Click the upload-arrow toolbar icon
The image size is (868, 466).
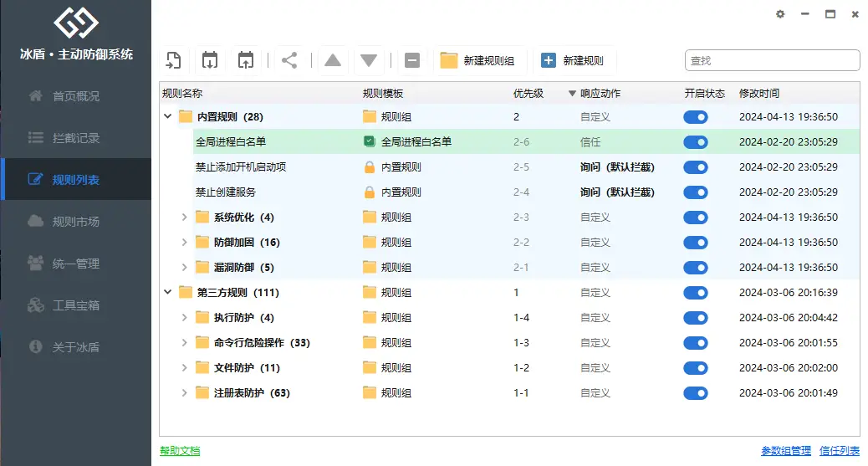pyautogui.click(x=246, y=60)
